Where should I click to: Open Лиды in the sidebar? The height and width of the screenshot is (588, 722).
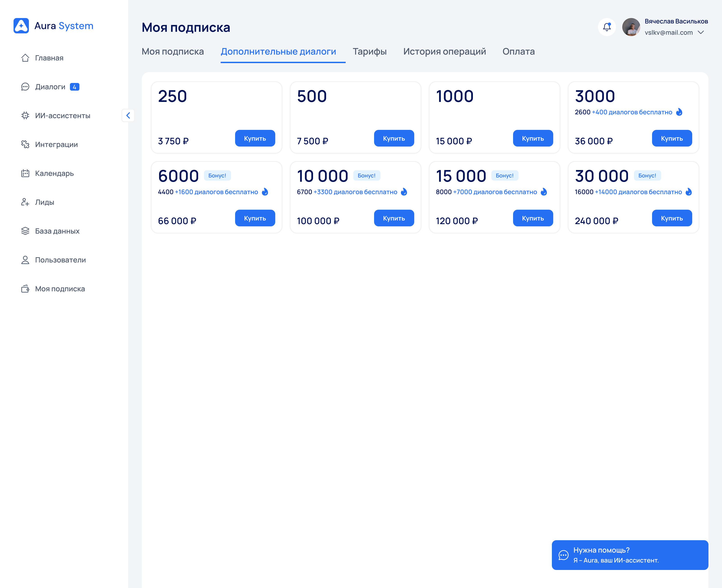44,202
